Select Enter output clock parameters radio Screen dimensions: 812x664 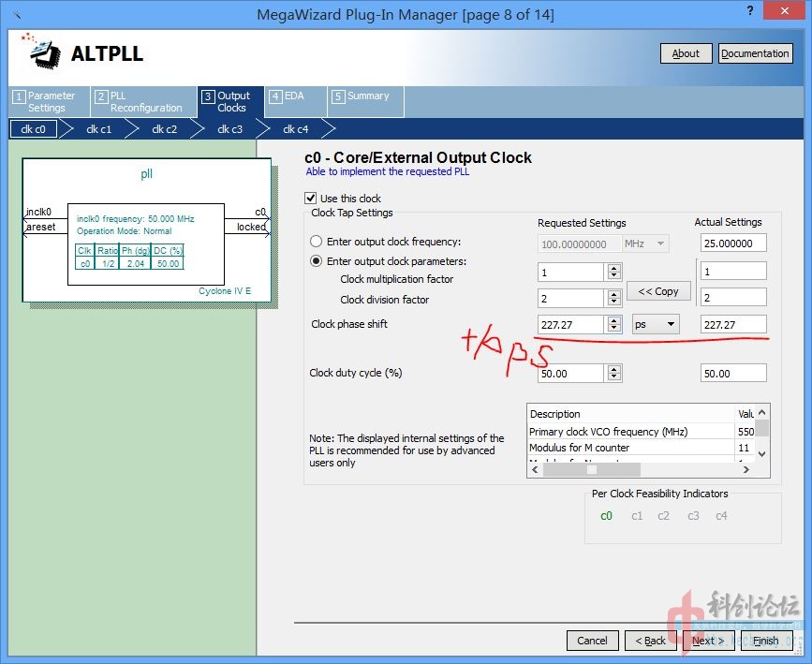pos(316,261)
